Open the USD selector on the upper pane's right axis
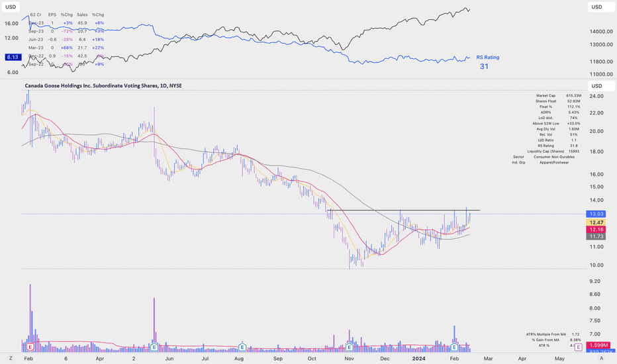The image size is (617, 364). [x=601, y=7]
